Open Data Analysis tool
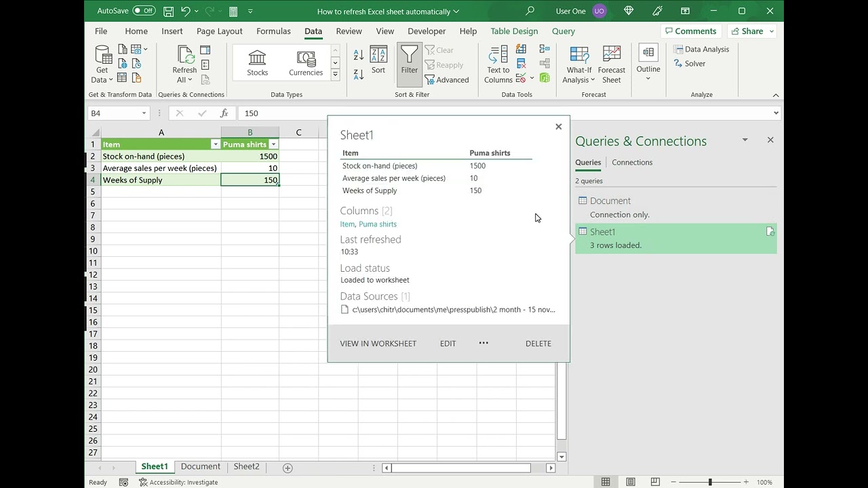The width and height of the screenshot is (868, 488). (x=701, y=49)
